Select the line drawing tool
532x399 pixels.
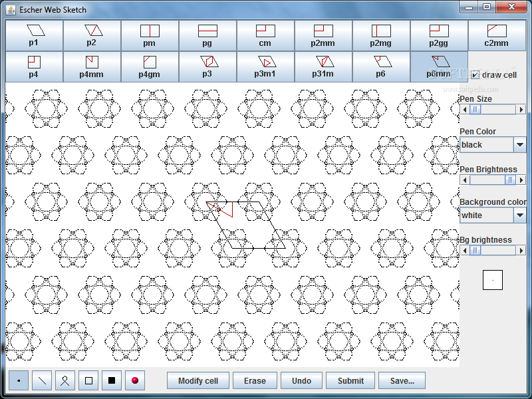click(42, 380)
